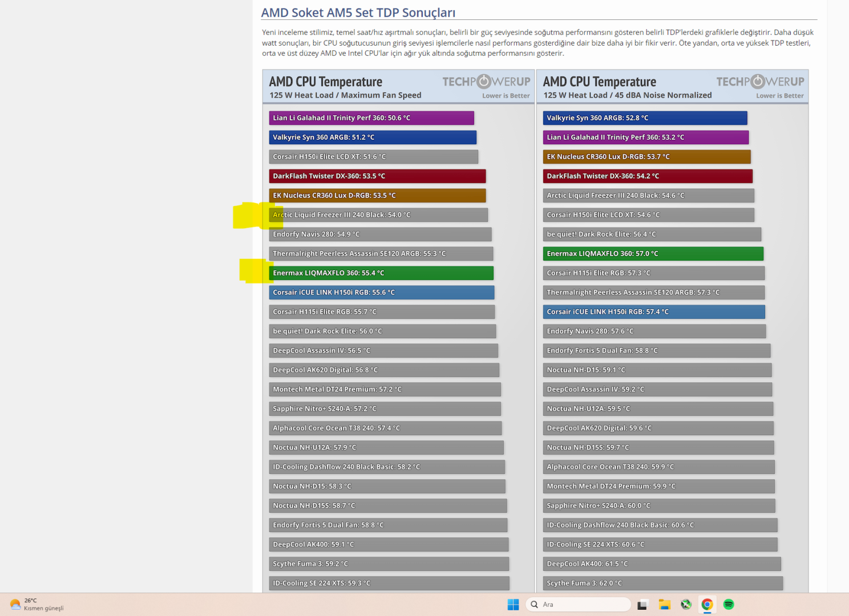Screen dimensions: 849x616
Task: Open the green globe app in taskbar
Action: coord(686,605)
